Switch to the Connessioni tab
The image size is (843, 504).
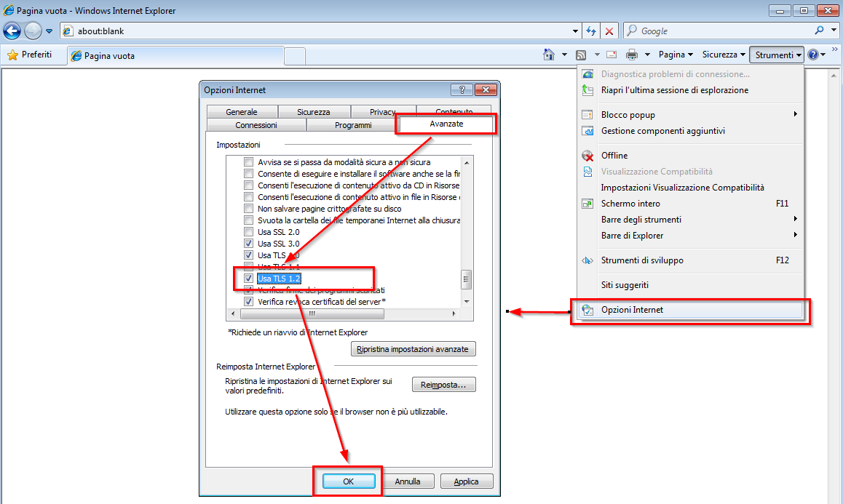(x=256, y=124)
